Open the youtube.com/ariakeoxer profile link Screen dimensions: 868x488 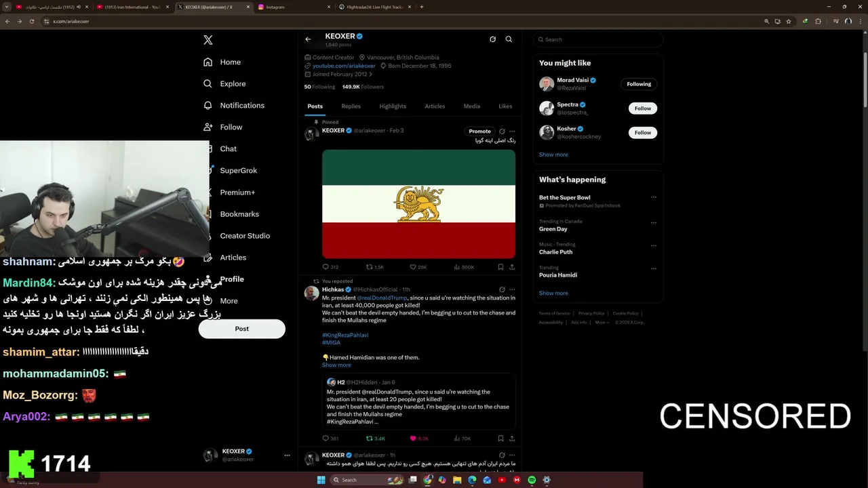coord(344,66)
